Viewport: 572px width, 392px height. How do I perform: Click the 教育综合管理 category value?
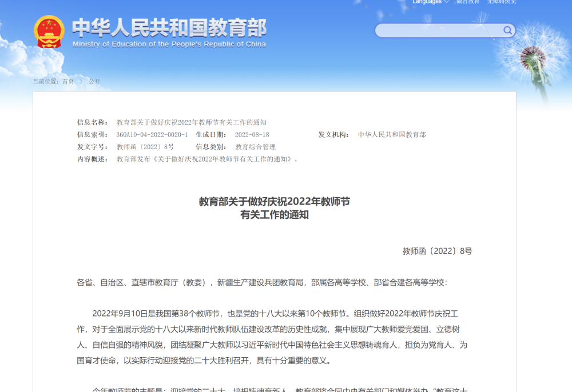255,147
